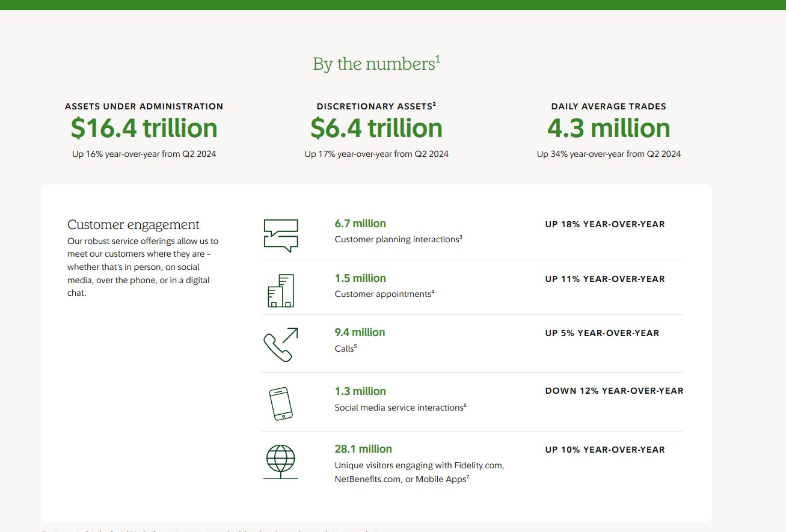Viewport: 786px width, 532px height.
Task: Click the 28.1 million unique visitors stat
Action: coord(363,449)
